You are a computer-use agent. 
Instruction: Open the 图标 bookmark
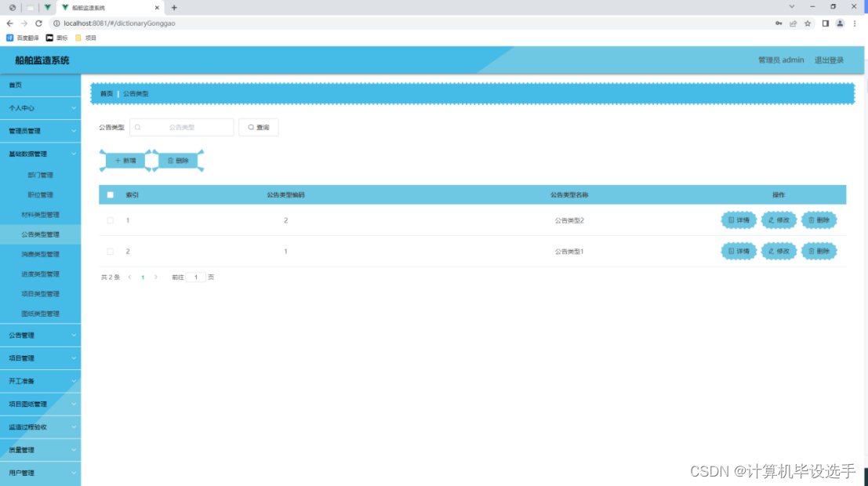coord(57,38)
